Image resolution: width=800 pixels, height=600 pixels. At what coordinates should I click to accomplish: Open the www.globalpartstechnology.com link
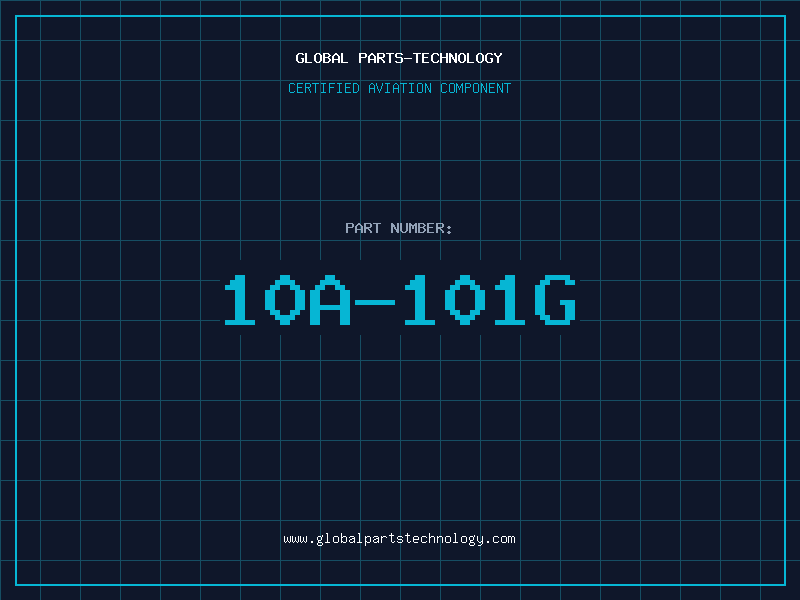click(x=399, y=539)
